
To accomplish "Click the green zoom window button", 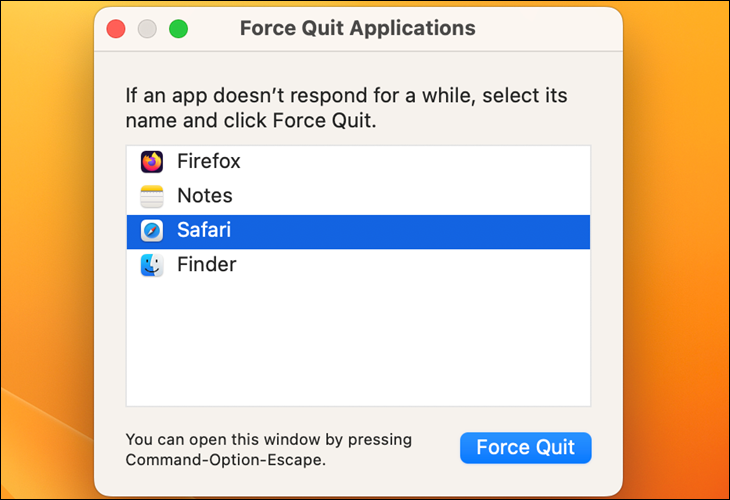I will click(x=178, y=29).
